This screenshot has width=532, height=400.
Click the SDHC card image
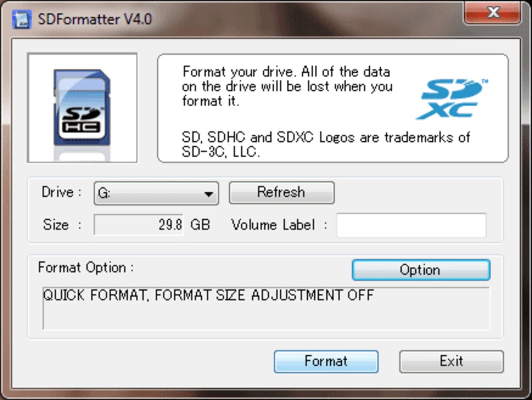pyautogui.click(x=82, y=108)
